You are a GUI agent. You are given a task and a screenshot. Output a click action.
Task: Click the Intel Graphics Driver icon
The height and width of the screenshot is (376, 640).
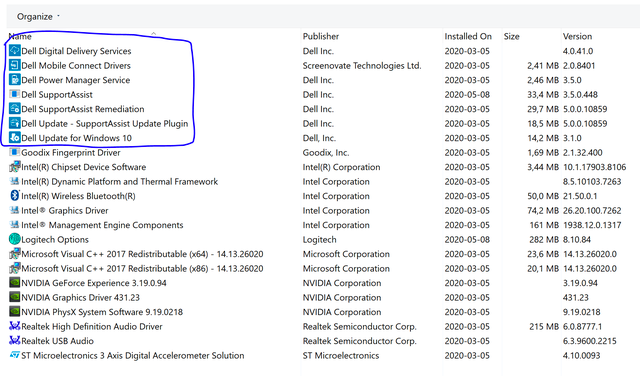pos(14,210)
